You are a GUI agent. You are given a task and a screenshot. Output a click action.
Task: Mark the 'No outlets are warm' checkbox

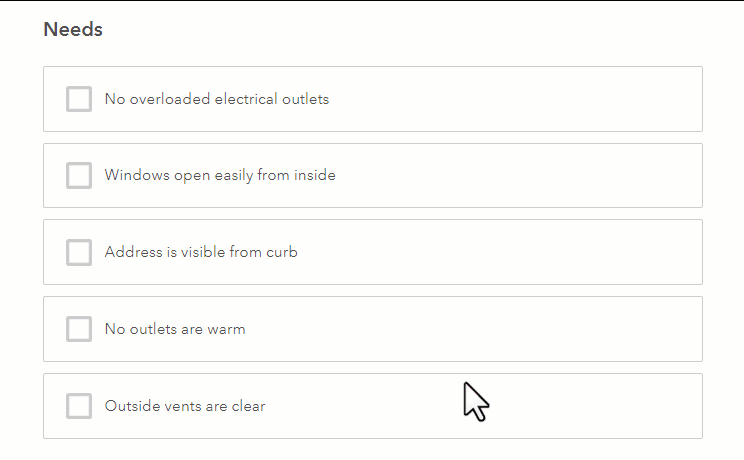point(79,329)
